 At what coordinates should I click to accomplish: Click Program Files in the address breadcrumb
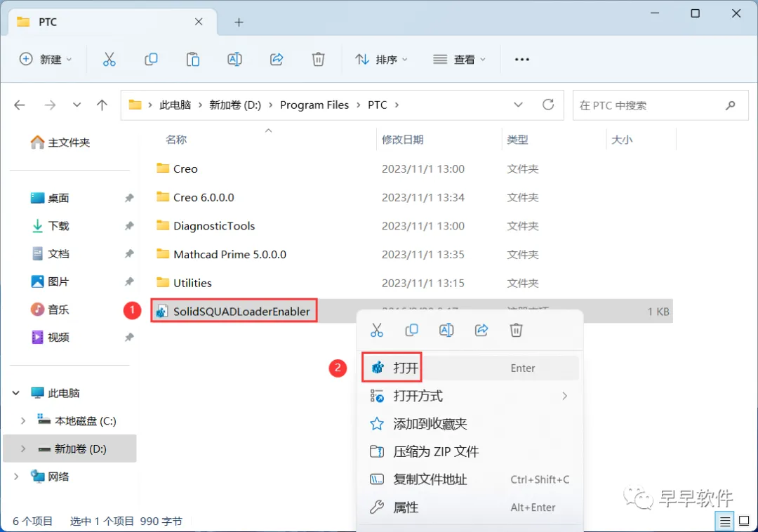314,105
